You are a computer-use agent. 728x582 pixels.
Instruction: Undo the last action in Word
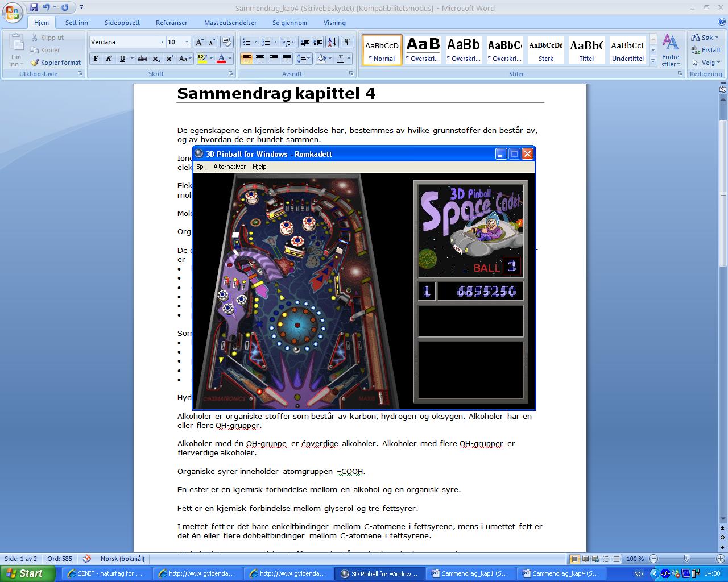coord(47,7)
